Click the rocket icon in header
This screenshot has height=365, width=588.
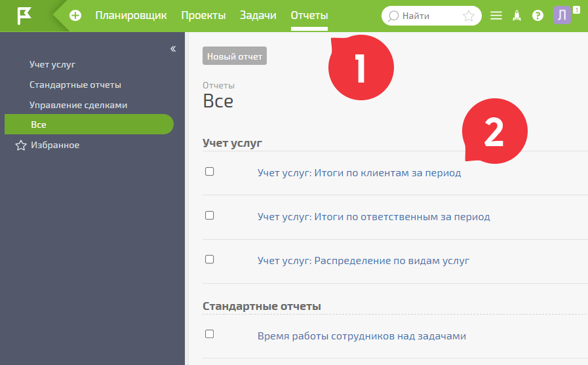517,16
